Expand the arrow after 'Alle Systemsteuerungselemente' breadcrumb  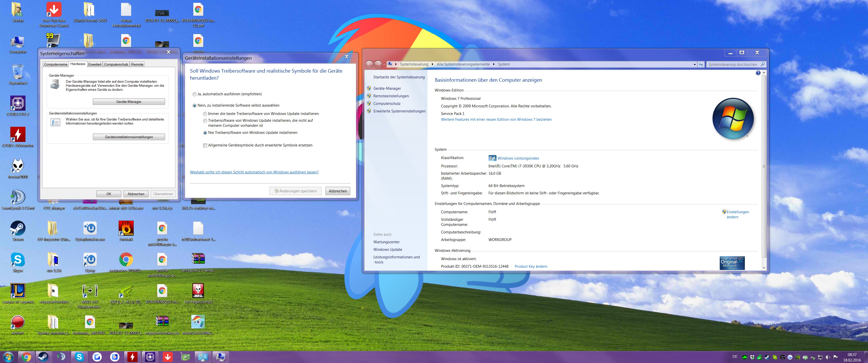[494, 64]
